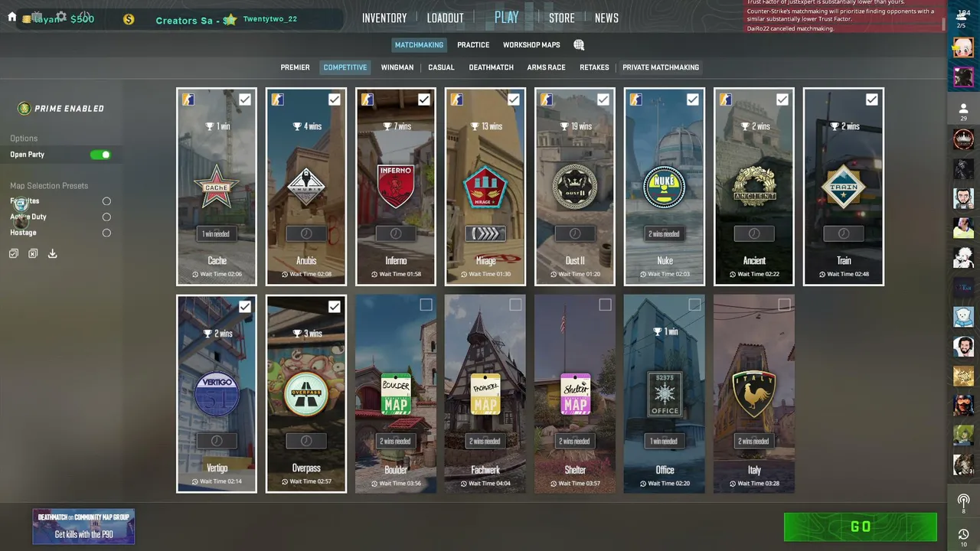Open the broadcast antenna icon in sidebar
The image size is (980, 551).
(963, 503)
